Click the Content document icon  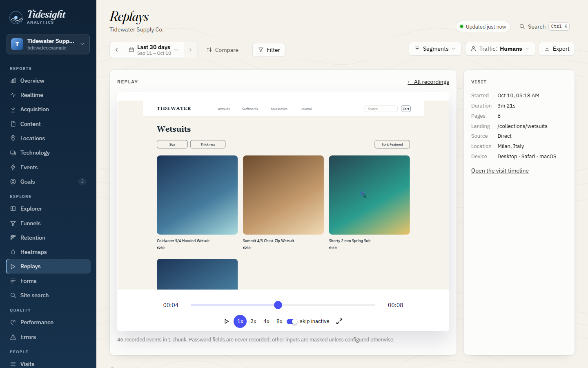tap(13, 124)
